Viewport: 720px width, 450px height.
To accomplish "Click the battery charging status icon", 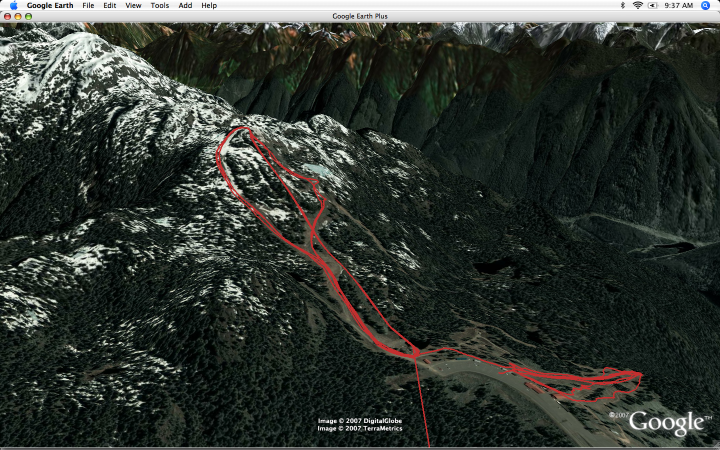I will tap(653, 6).
